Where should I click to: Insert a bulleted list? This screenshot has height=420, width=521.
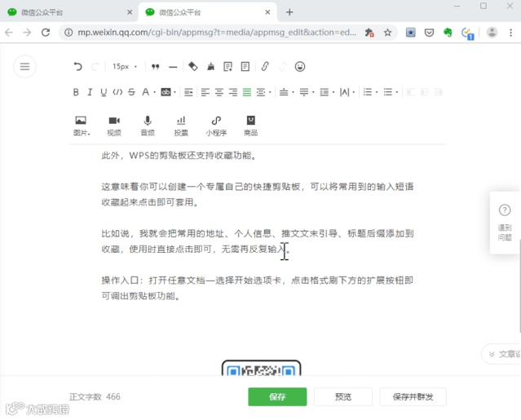(x=388, y=92)
